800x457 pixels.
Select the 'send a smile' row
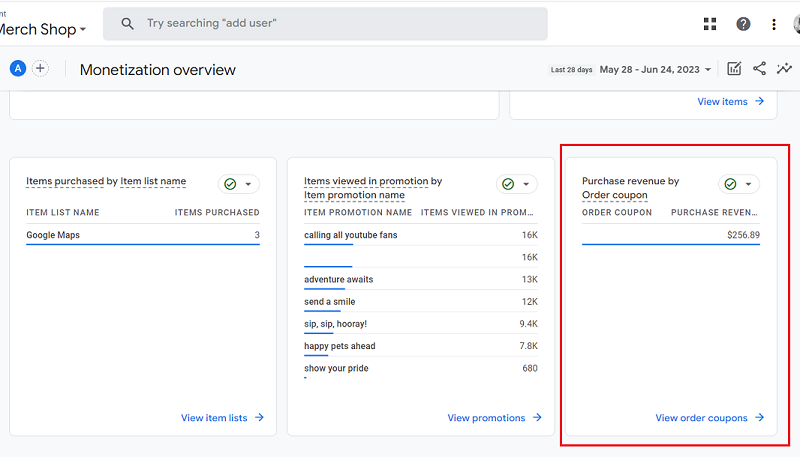[x=420, y=301]
